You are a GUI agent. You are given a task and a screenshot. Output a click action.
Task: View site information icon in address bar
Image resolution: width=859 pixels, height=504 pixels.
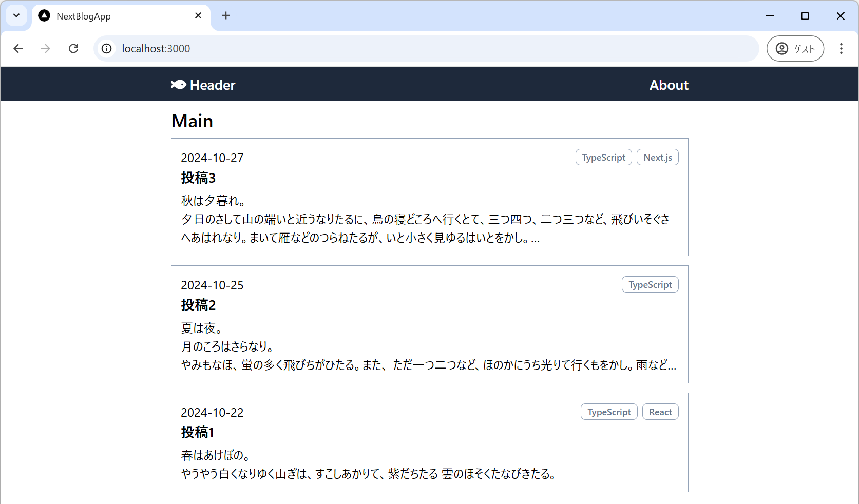pyautogui.click(x=106, y=48)
